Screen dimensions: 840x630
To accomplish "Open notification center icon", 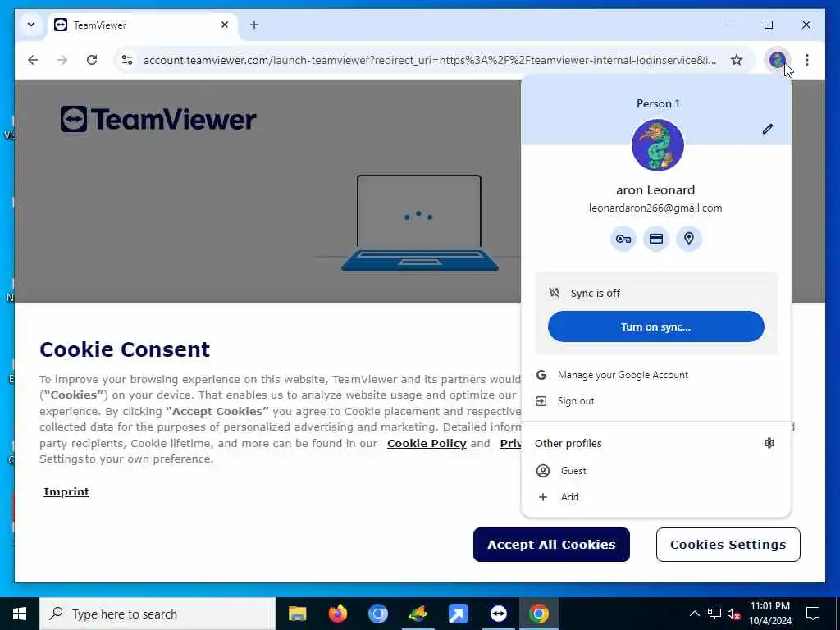I will click(x=813, y=614).
